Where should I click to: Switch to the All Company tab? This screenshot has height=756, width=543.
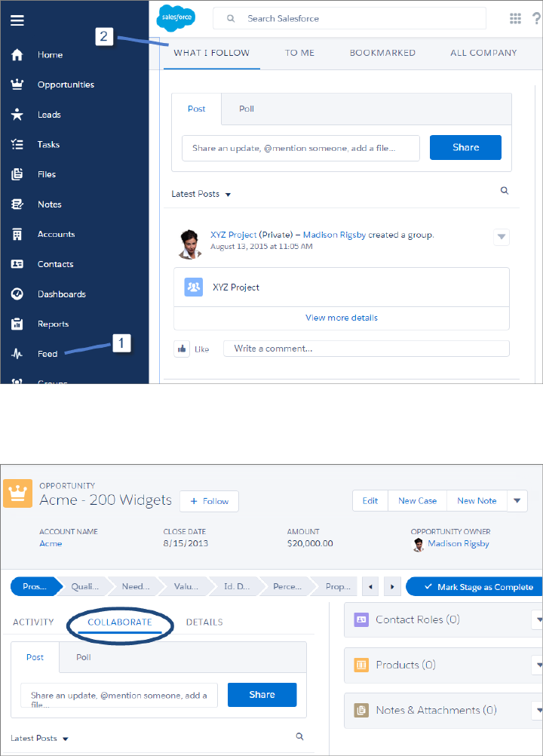483,53
